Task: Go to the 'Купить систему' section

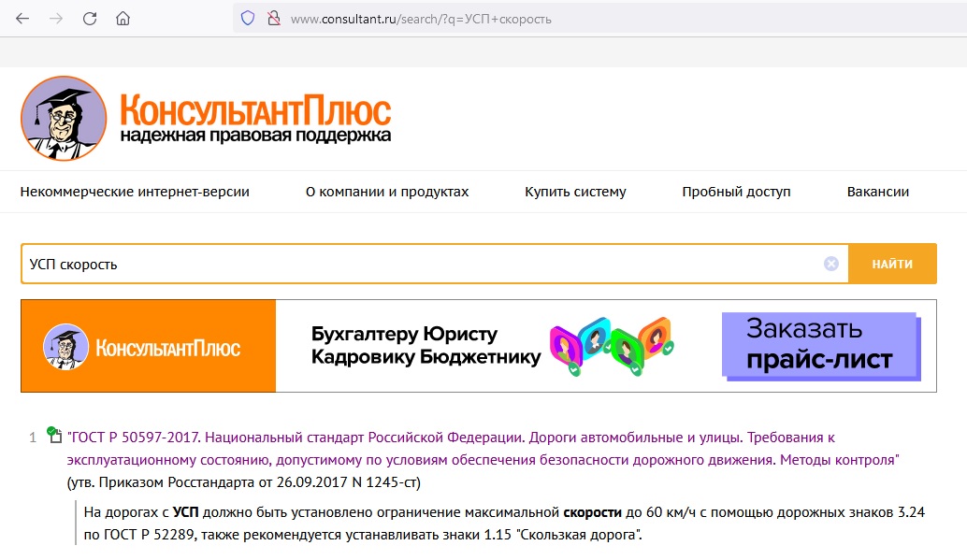Action: click(x=575, y=192)
